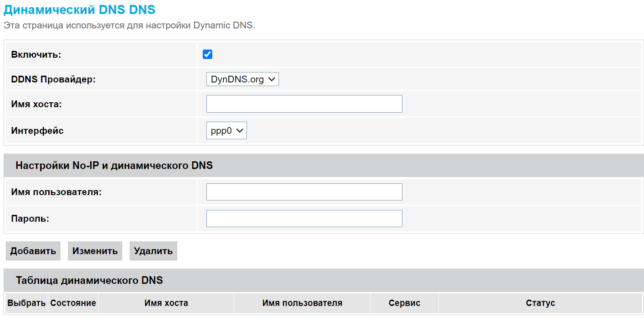This screenshot has height=319, width=644.
Task: Click the Выбрать column header
Action: [27, 303]
